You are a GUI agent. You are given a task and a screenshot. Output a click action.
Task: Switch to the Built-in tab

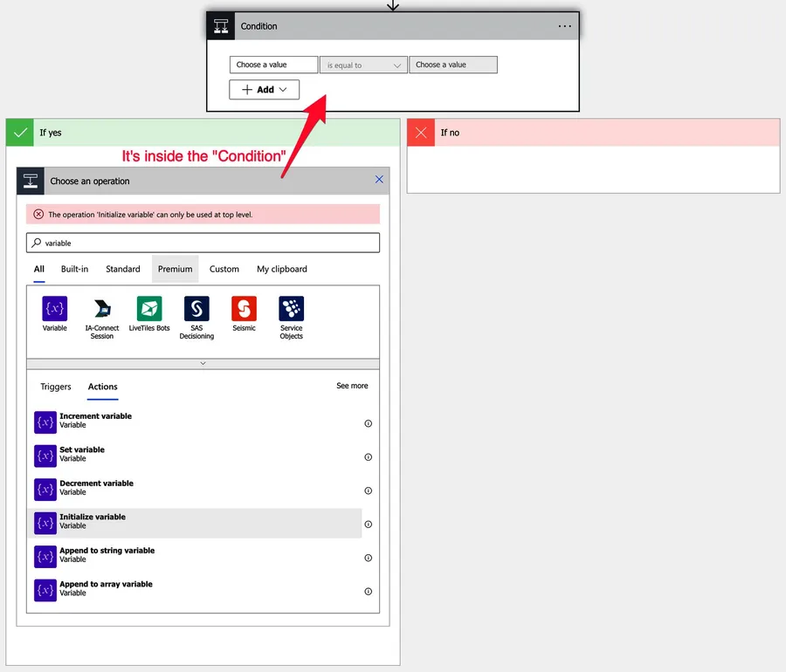point(74,269)
